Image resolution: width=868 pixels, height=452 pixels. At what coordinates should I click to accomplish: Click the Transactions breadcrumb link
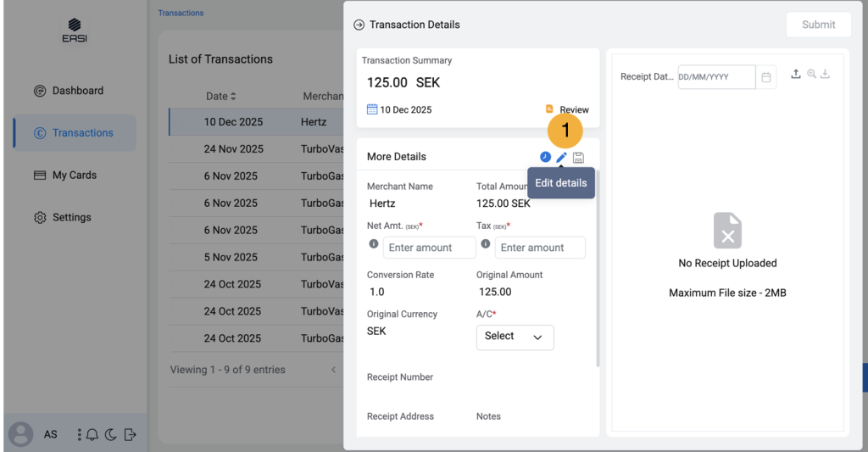click(x=181, y=13)
